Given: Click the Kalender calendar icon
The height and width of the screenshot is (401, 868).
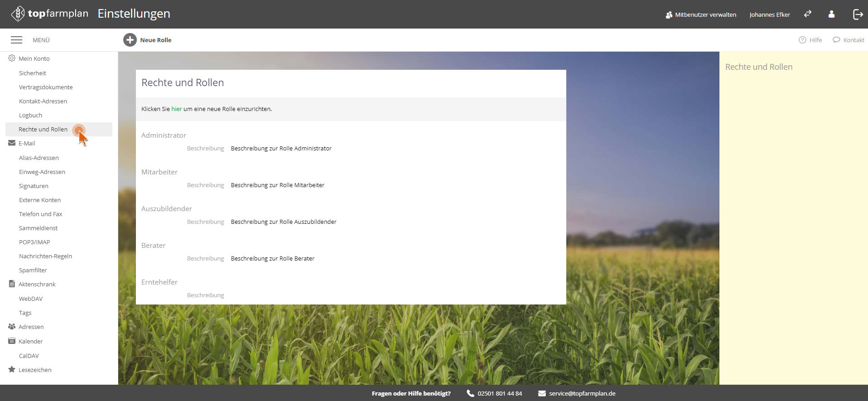Looking at the screenshot, I should 12,341.
